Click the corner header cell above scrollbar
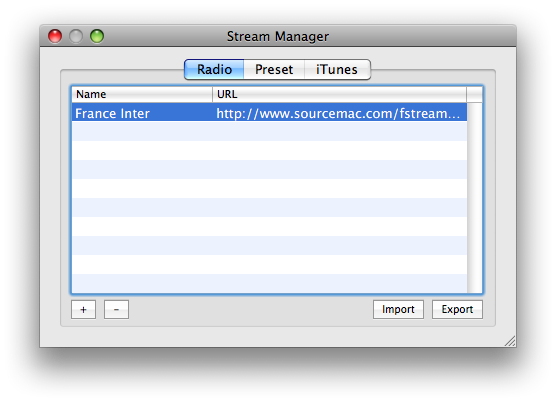The height and width of the screenshot is (402, 556). click(x=474, y=94)
